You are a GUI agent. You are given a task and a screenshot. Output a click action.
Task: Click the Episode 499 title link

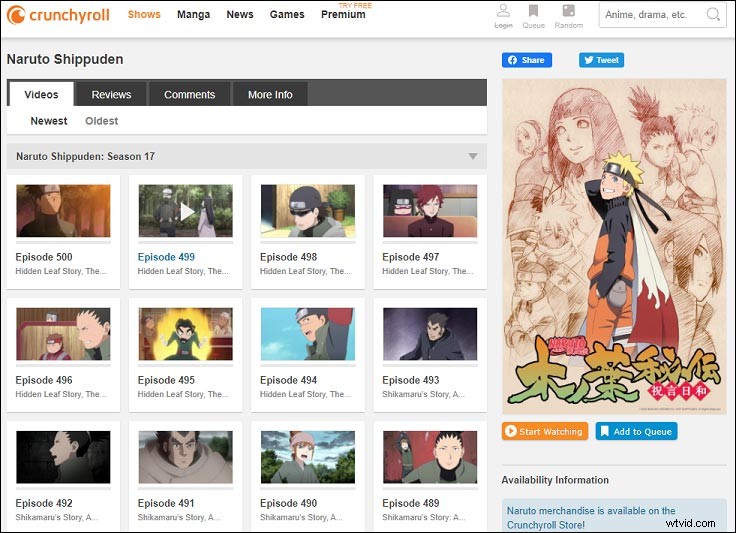pos(166,257)
